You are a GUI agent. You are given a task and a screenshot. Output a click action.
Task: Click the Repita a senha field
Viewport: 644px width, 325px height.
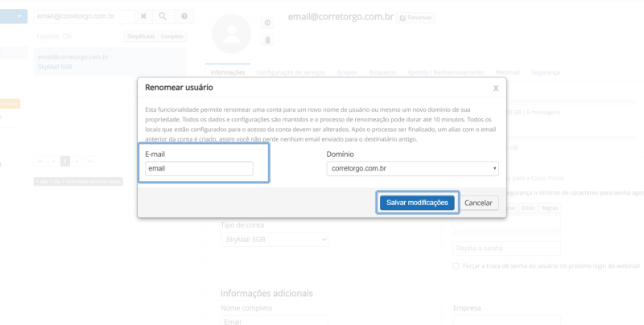coord(507,249)
